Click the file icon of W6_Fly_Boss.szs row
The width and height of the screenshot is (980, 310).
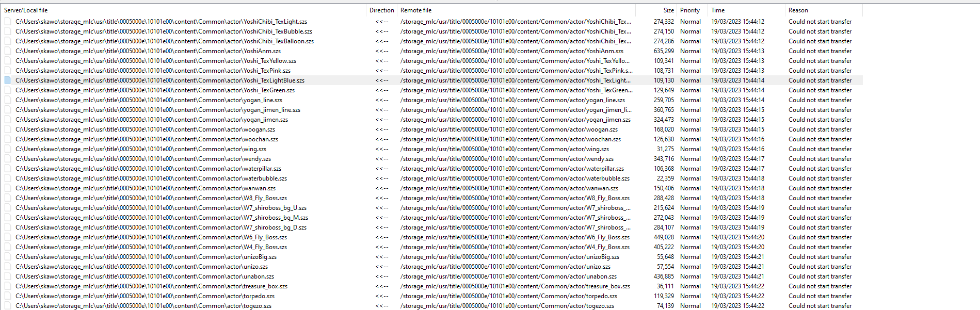(8, 237)
